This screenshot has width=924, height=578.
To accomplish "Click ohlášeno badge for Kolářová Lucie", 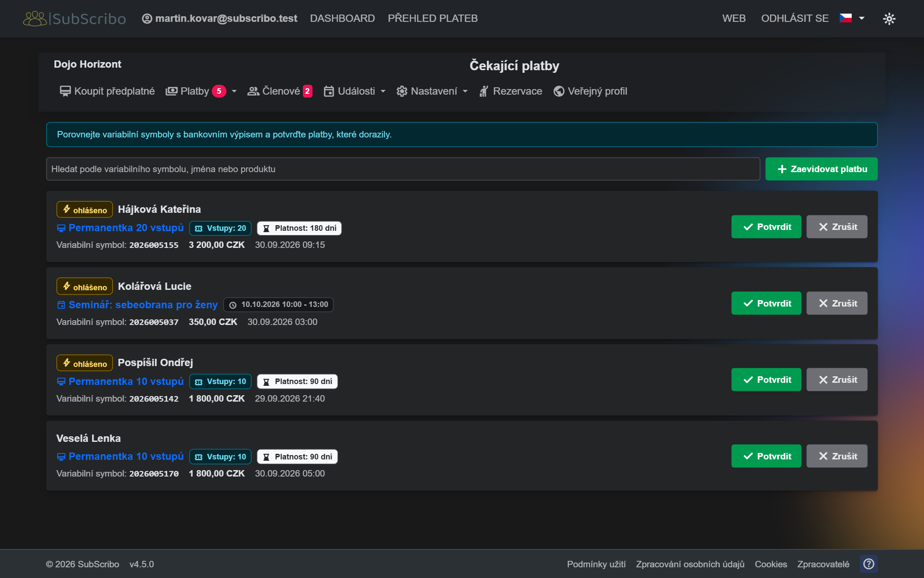I will click(85, 287).
